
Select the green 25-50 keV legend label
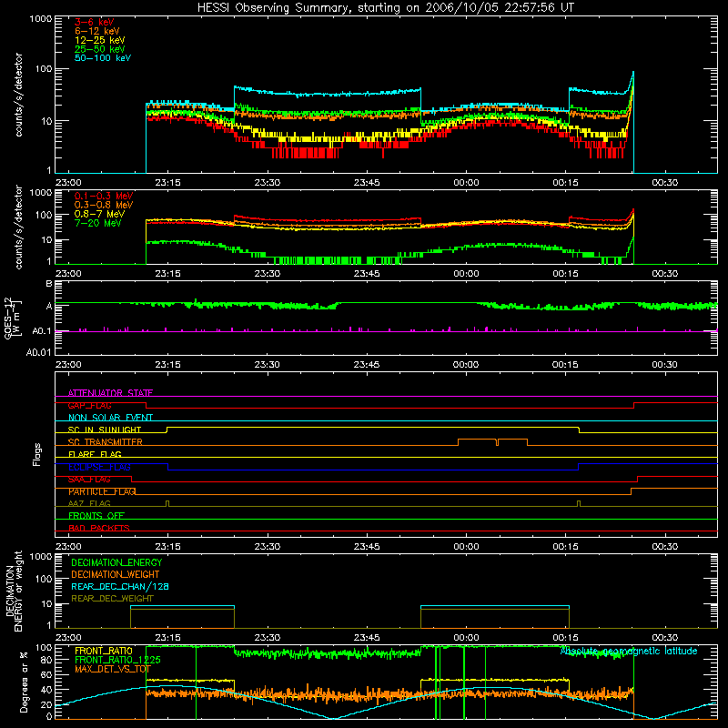(100, 49)
